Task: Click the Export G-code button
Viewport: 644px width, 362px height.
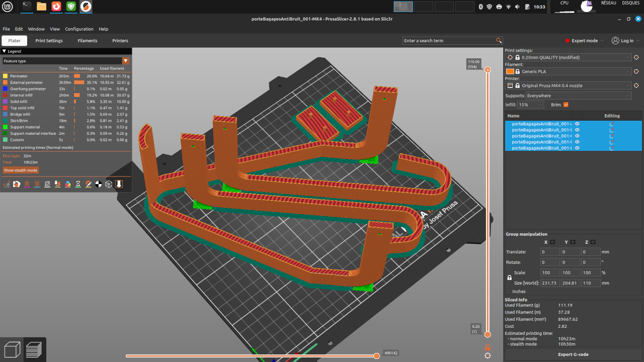Action: [573, 354]
